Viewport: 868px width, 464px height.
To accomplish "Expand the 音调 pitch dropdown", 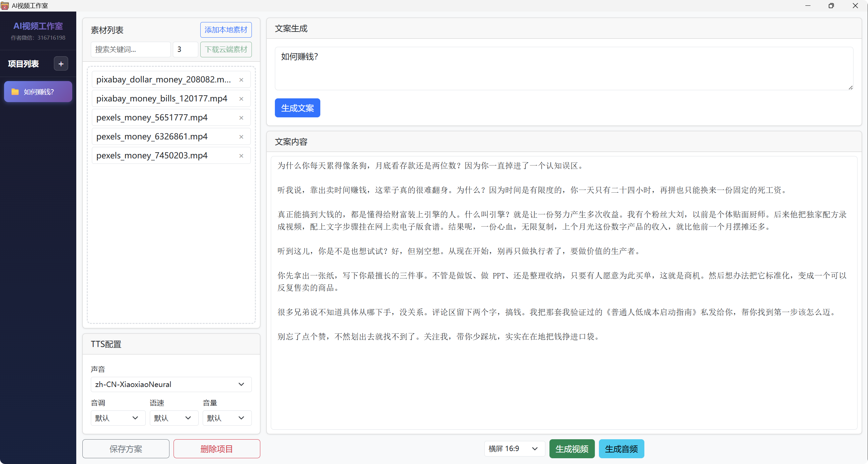I will click(x=118, y=418).
